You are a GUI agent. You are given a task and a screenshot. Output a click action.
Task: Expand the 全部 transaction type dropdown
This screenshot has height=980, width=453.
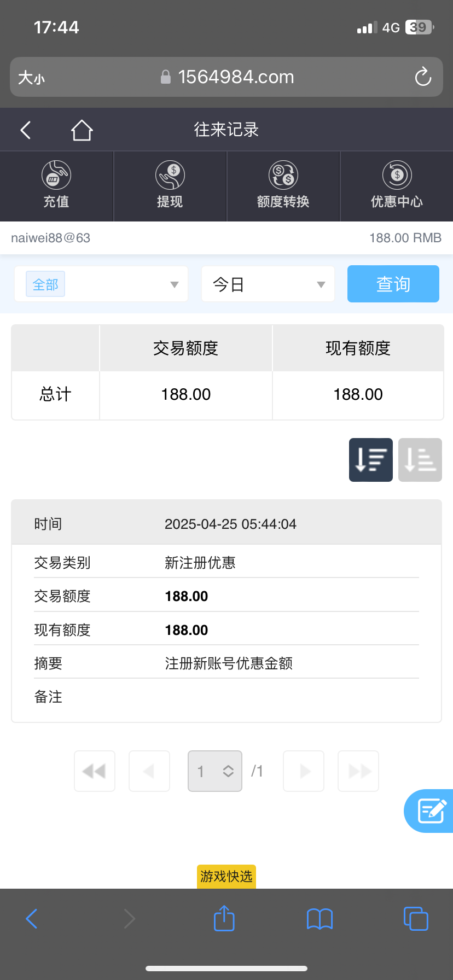(x=101, y=284)
